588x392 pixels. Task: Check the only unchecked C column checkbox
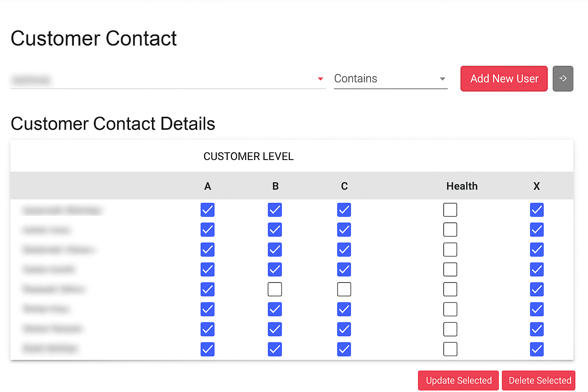coord(344,289)
